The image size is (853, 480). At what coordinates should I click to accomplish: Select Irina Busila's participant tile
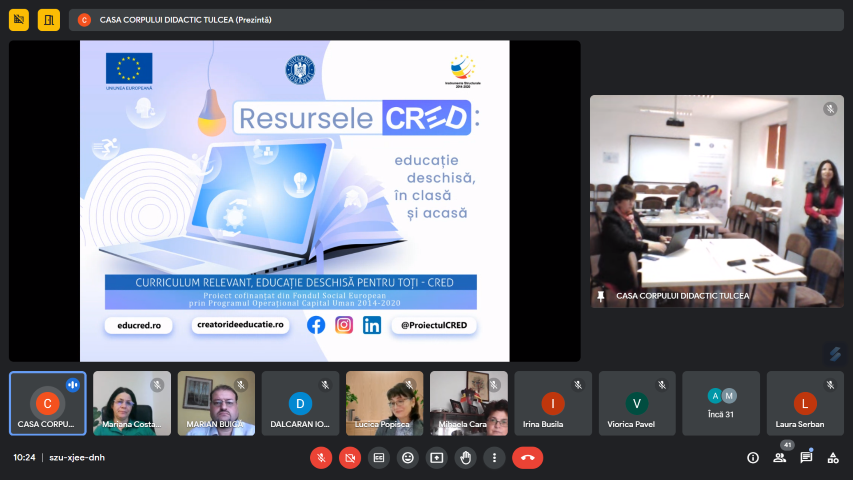pyautogui.click(x=553, y=403)
